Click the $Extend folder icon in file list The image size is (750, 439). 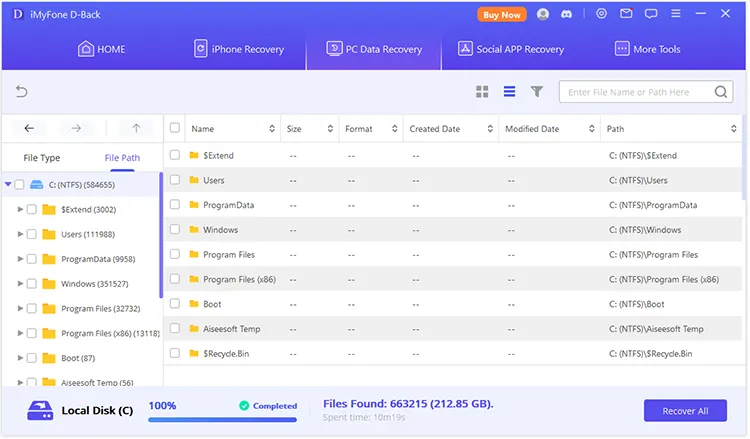(194, 155)
